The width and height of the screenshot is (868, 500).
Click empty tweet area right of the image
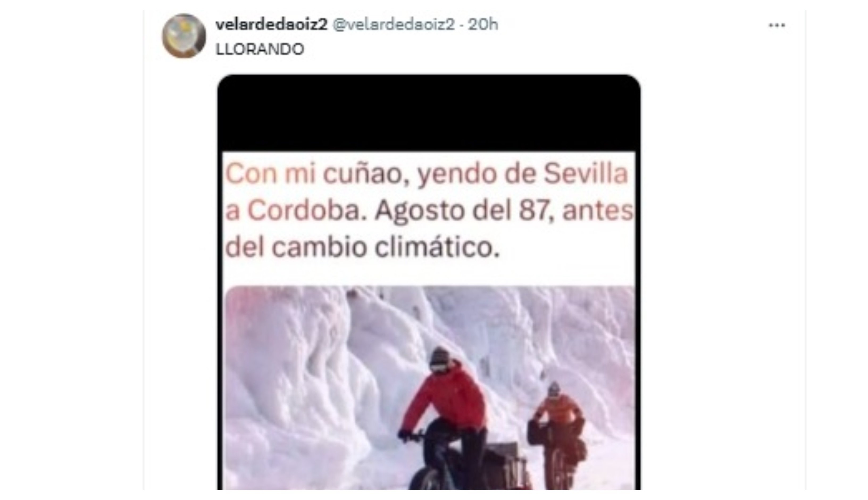click(721, 275)
